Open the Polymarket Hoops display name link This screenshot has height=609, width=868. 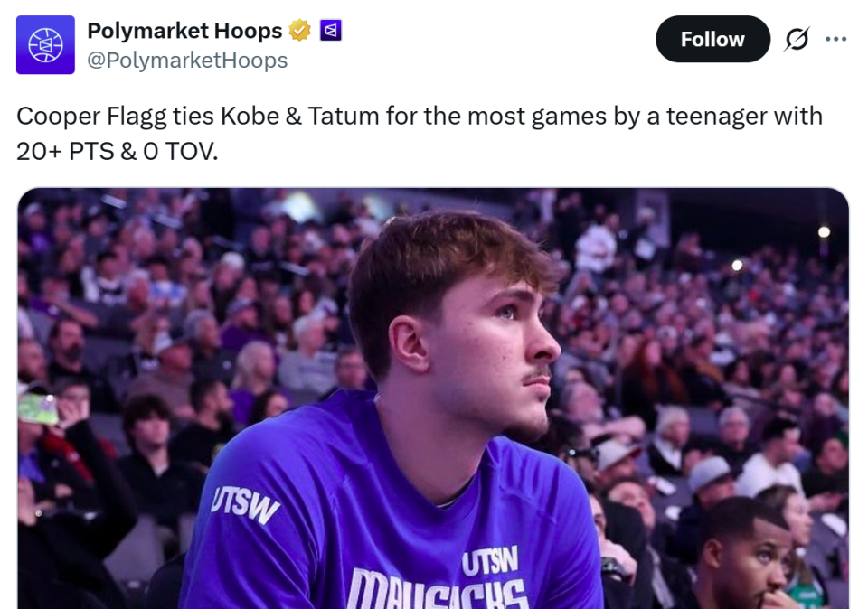click(184, 31)
